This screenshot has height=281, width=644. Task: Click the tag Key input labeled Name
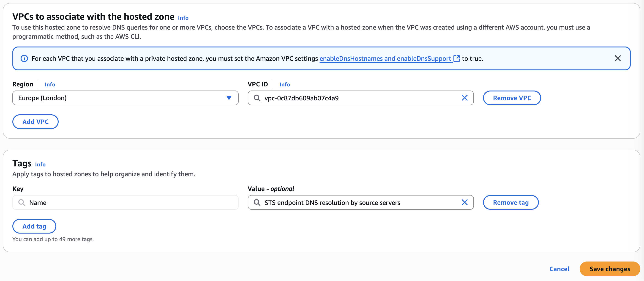click(125, 202)
